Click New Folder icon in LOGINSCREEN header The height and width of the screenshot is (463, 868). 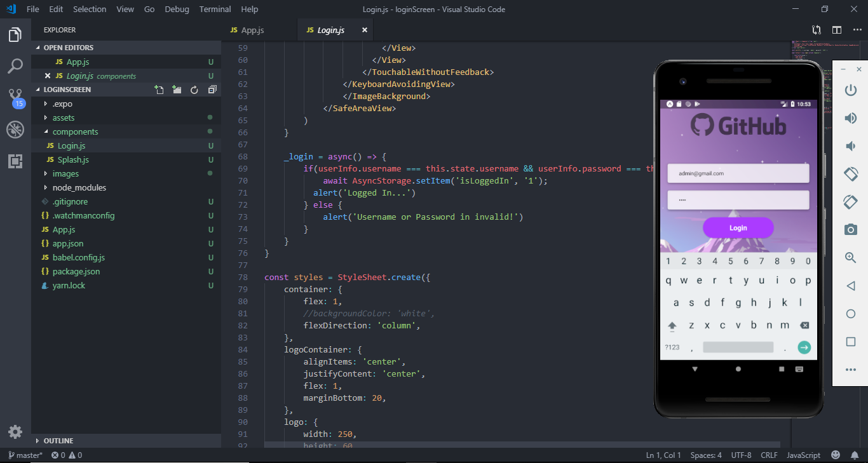(177, 90)
